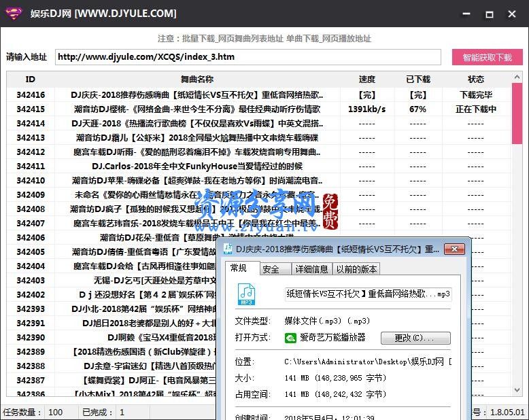Image resolution: width=529 pixels, height=420 pixels.
Task: Click the file location path C:\Users\Administrator
Action: tap(368, 362)
